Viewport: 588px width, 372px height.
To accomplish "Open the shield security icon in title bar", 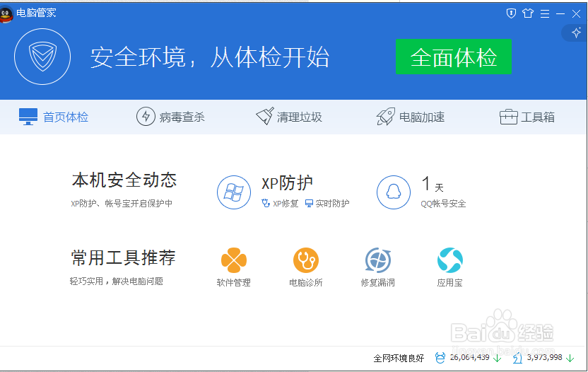I will tap(511, 13).
